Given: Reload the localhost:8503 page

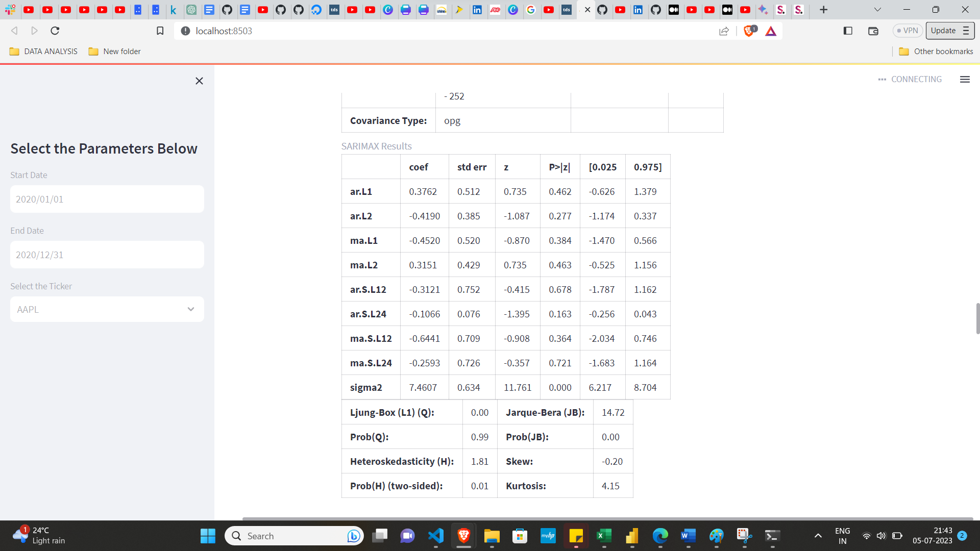Looking at the screenshot, I should (x=55, y=31).
